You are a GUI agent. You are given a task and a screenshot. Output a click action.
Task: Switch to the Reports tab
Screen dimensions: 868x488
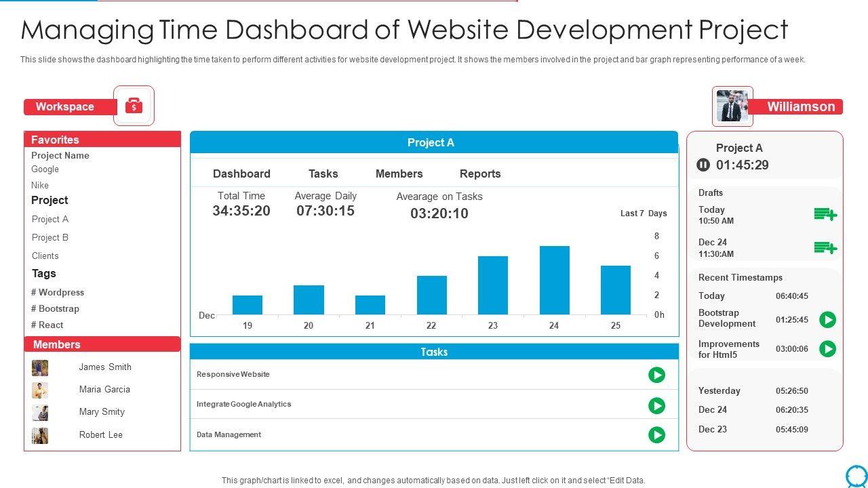[480, 174]
